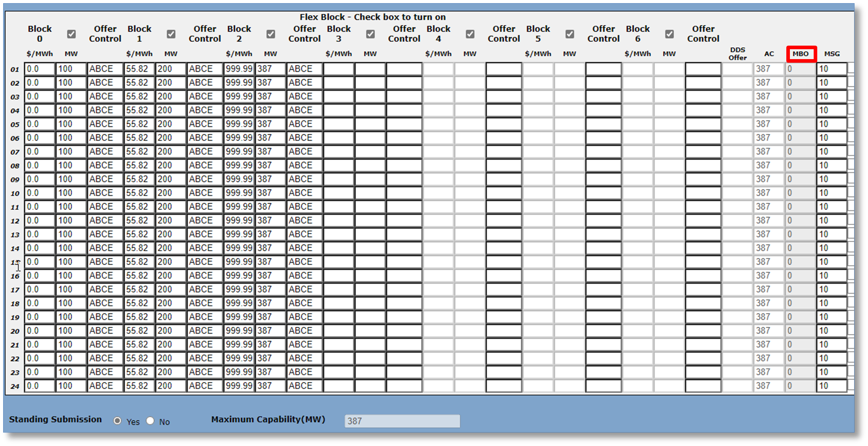Uncheck the Block 5 flex checkbox

570,34
